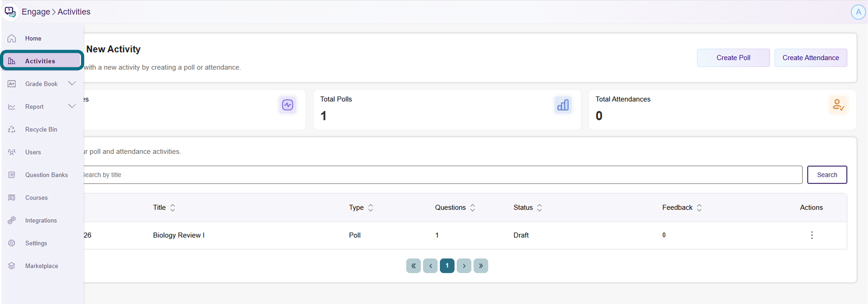868x304 pixels.
Task: Expand the Grade Book submenu chevron
Action: point(72,83)
